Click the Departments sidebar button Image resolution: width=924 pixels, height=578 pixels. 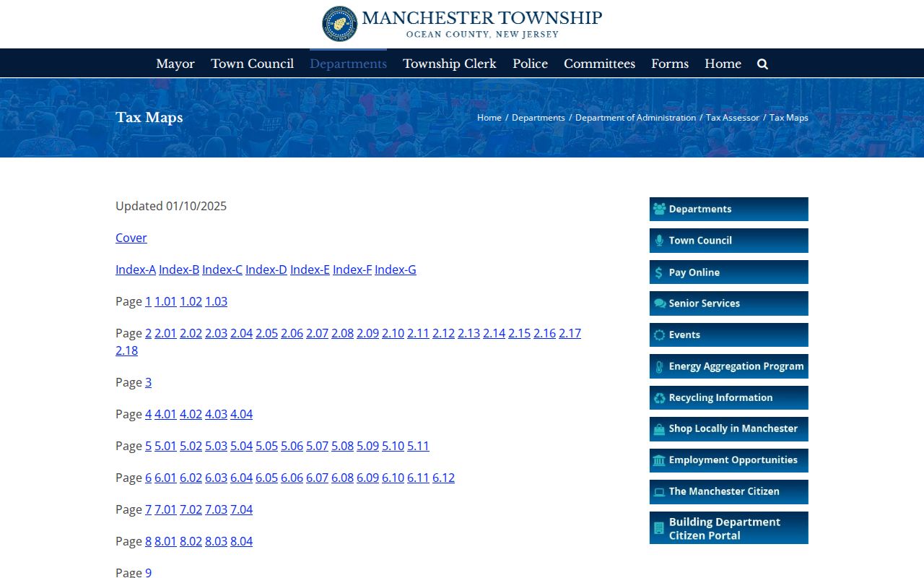click(x=729, y=209)
